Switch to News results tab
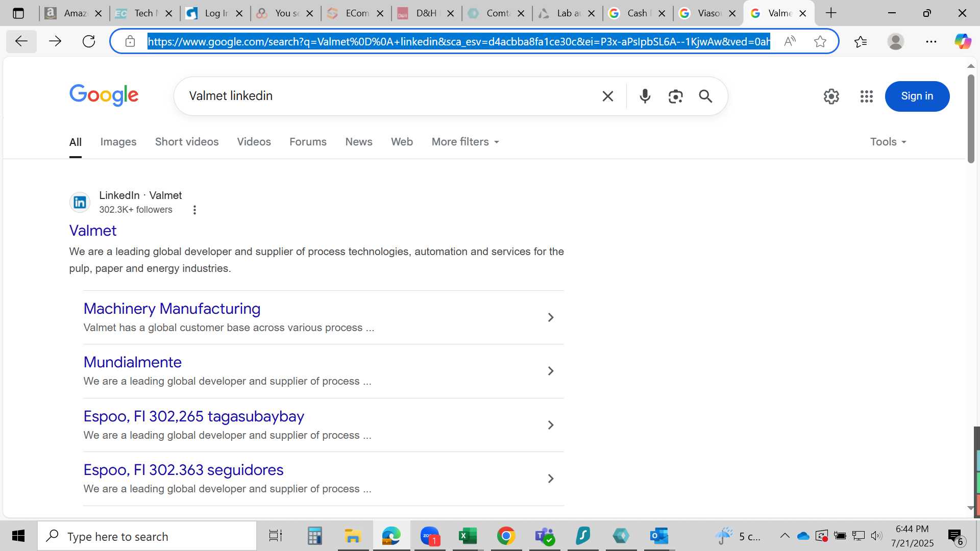This screenshot has height=551, width=980. 359,142
